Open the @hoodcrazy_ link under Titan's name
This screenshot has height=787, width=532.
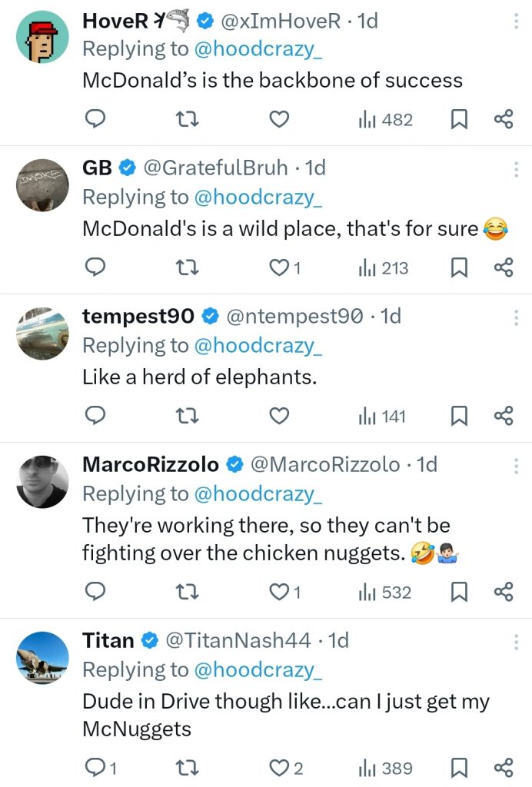[x=258, y=669]
